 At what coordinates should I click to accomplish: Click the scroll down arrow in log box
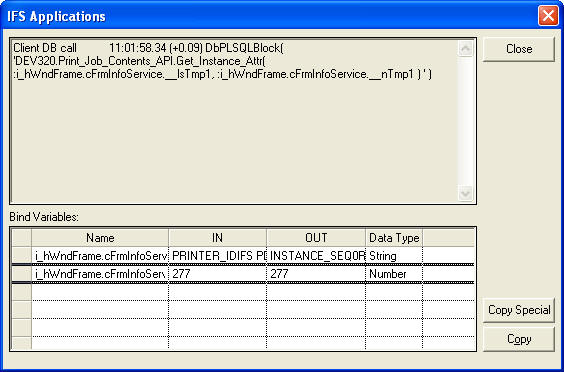pyautogui.click(x=465, y=194)
